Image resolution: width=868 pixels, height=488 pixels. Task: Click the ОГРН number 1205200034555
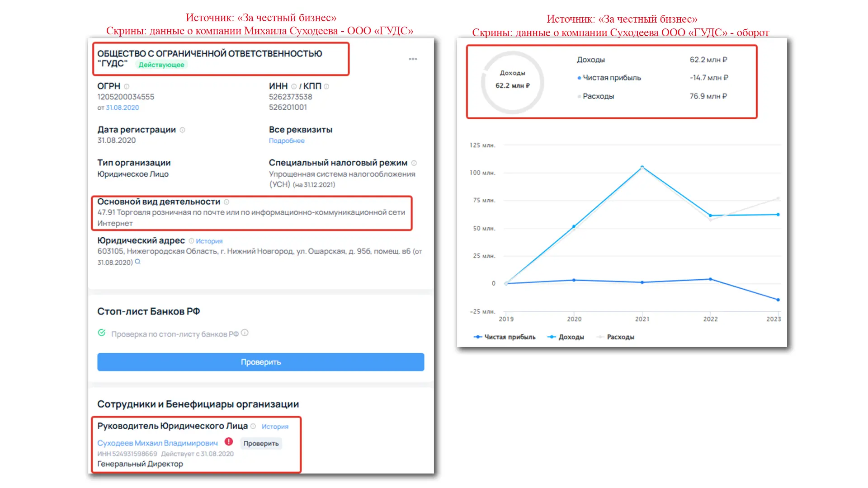[x=126, y=97]
